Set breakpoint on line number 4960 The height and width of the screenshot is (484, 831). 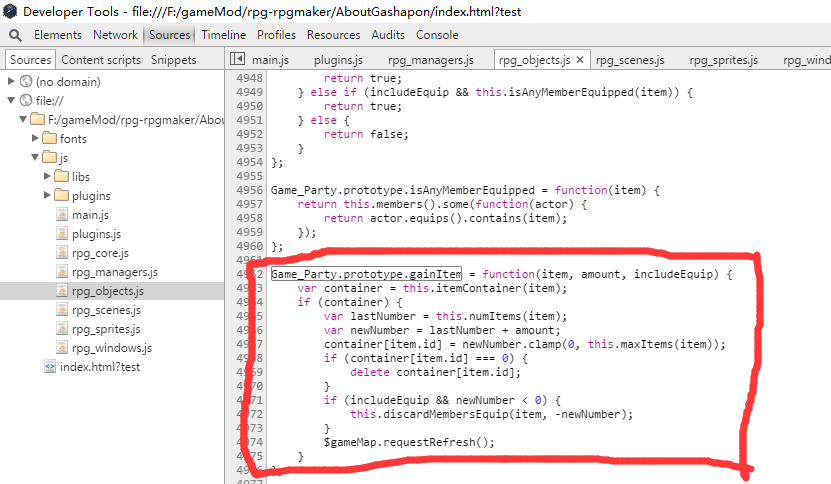point(249,246)
